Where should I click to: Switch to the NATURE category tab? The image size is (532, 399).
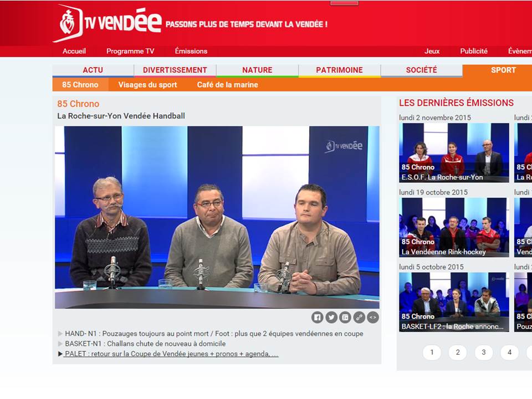point(257,70)
